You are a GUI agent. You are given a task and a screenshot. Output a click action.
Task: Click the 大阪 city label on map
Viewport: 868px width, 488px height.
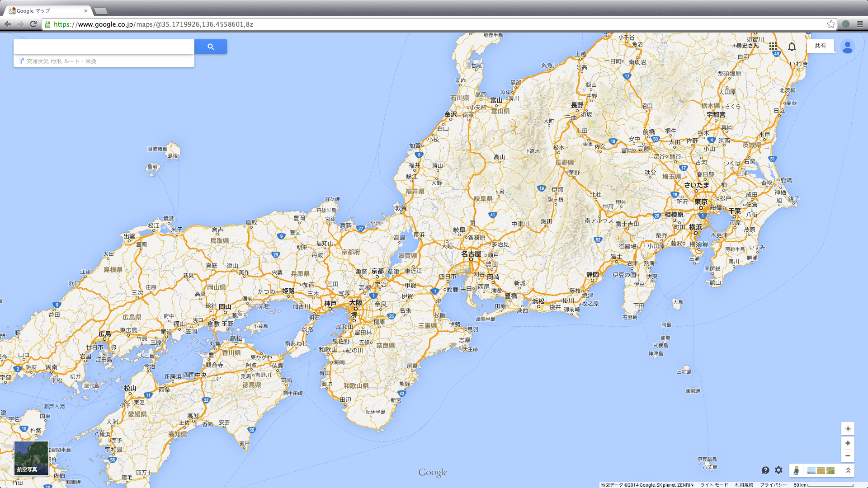(355, 302)
